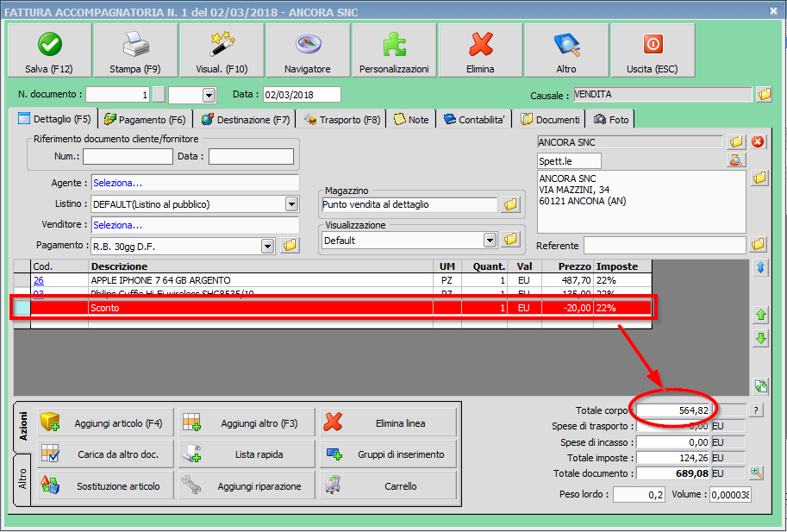Image resolution: width=787 pixels, height=532 pixels.
Task: Open Magazzino folder icon
Action: coord(510,204)
